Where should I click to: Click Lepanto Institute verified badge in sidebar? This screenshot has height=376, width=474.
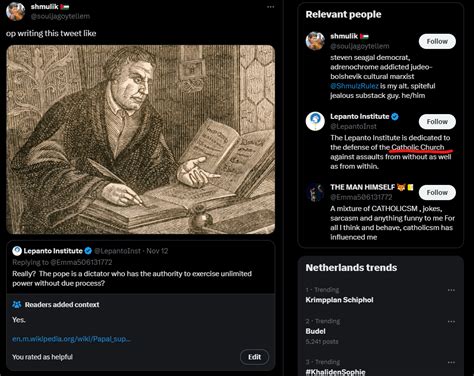pos(395,117)
